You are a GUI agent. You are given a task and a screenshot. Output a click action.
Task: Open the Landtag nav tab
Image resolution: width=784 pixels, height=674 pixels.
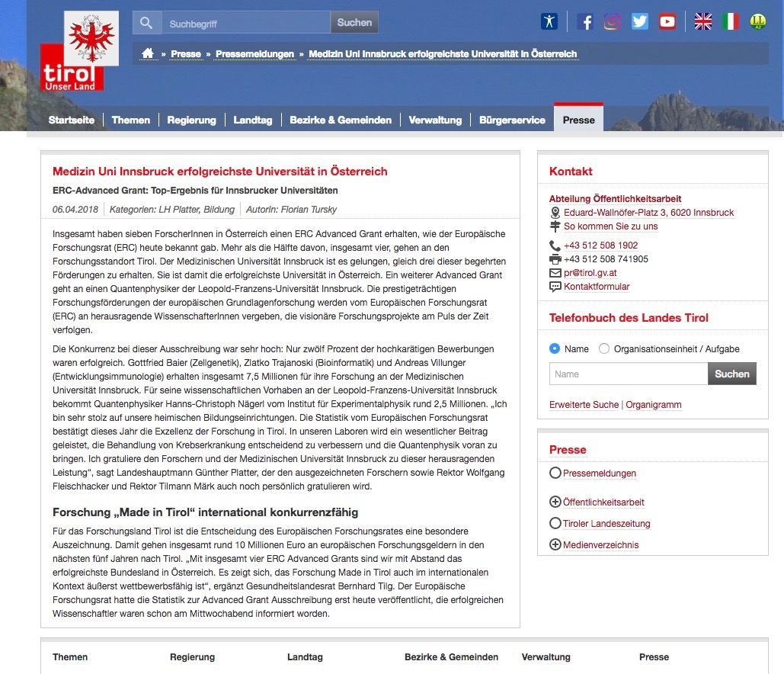253,120
